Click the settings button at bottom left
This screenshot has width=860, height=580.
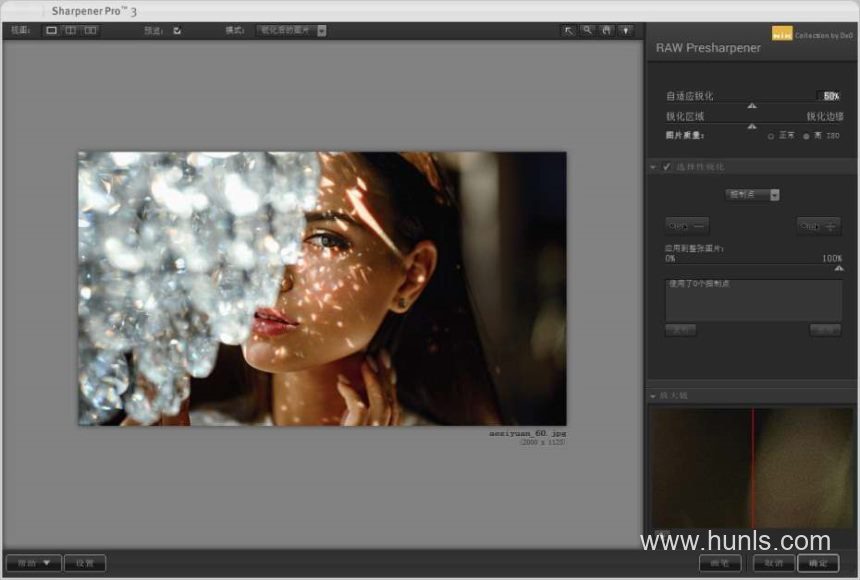tap(85, 563)
